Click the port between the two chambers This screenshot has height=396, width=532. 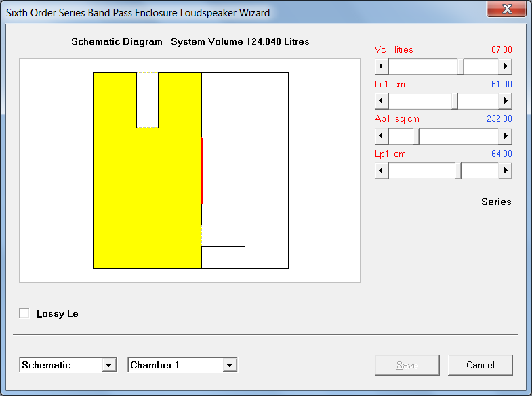click(223, 236)
